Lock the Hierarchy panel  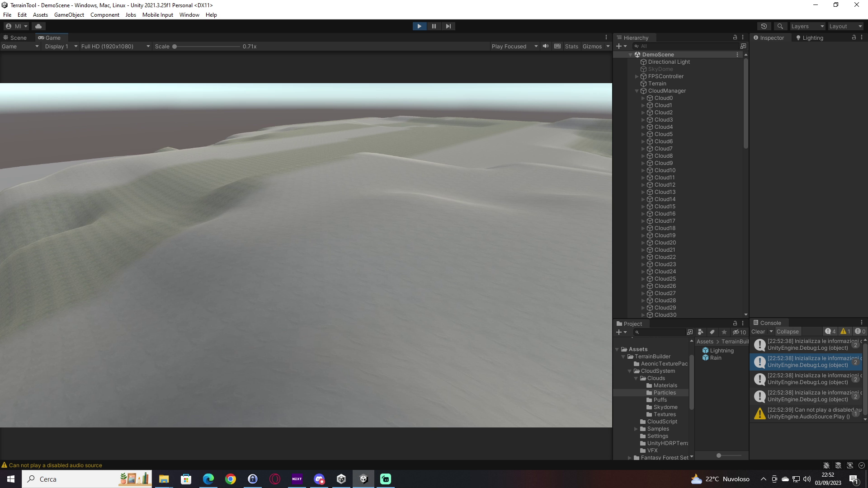pyautogui.click(x=735, y=38)
